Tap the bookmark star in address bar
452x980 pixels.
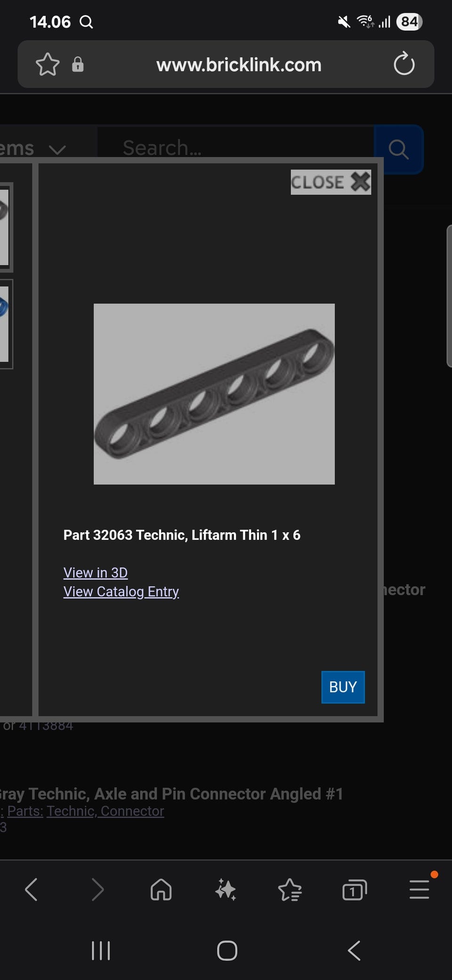(x=48, y=65)
